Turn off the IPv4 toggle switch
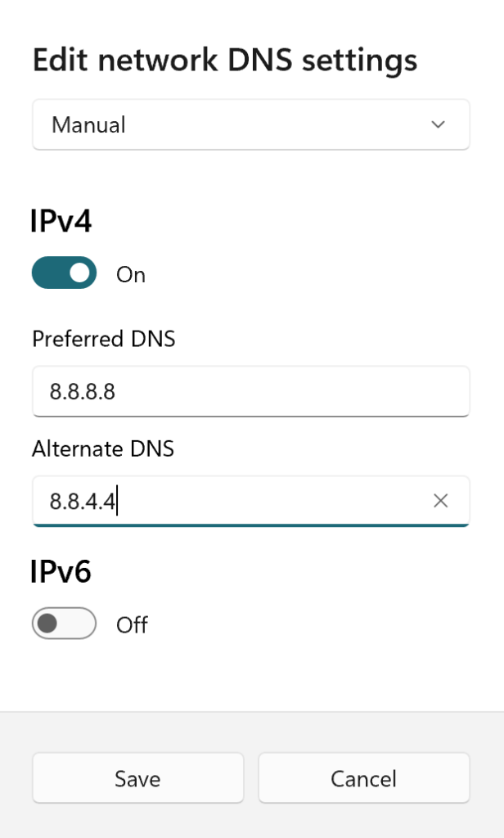This screenshot has width=504, height=838. click(x=64, y=273)
